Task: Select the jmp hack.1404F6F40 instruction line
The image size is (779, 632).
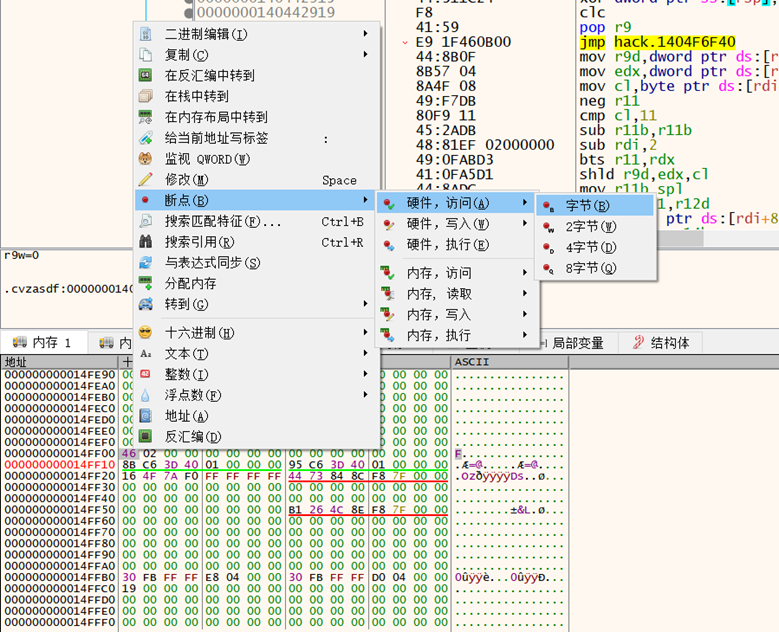Action: click(660, 43)
